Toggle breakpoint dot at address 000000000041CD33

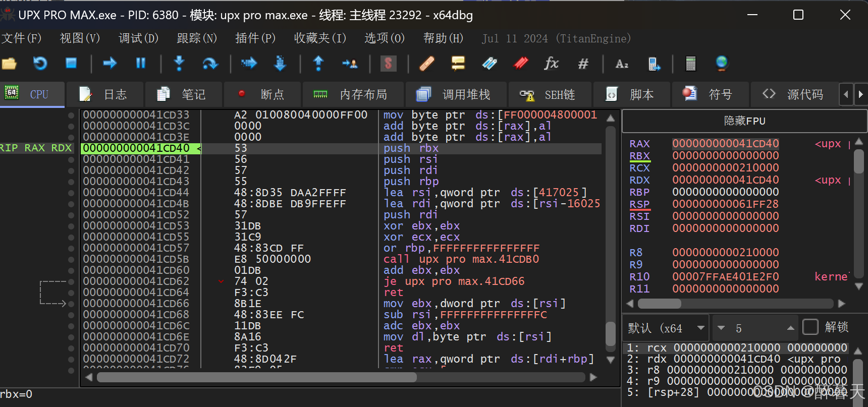point(71,115)
